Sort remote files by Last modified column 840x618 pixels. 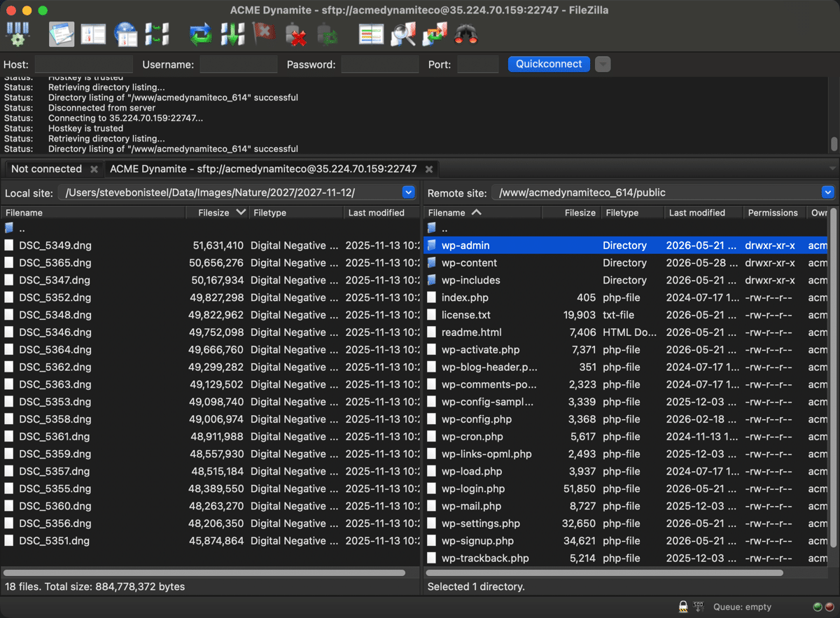(703, 213)
